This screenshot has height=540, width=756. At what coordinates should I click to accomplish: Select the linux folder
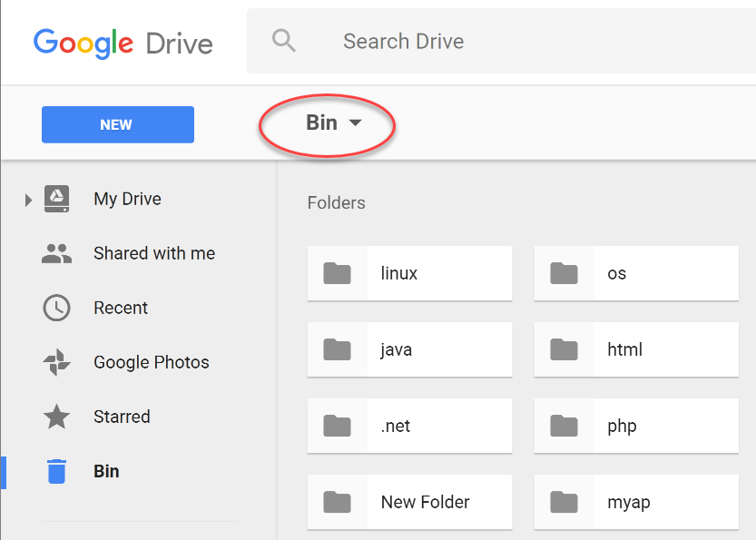410,273
